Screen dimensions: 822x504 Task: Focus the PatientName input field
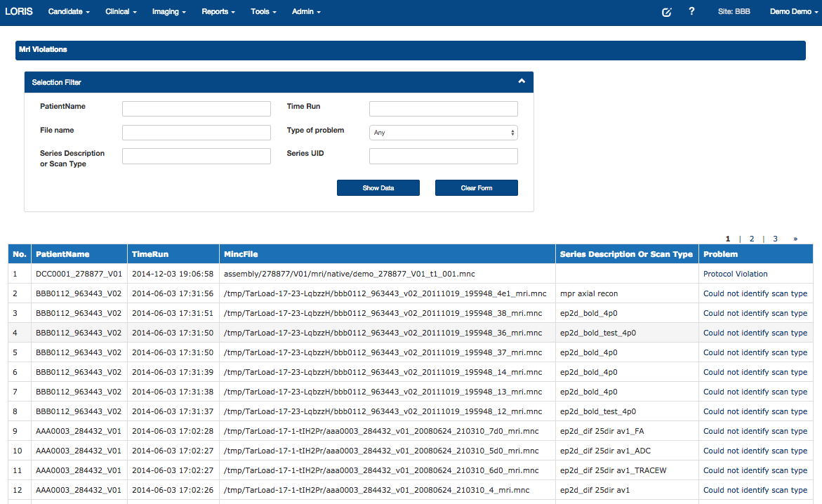(197, 109)
